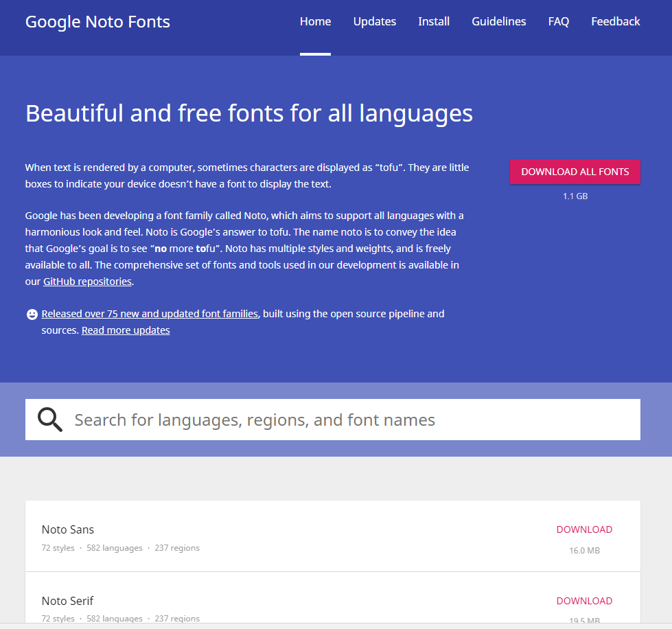Follow the GitHub repositories link
This screenshot has width=672, height=629.
[x=87, y=282]
